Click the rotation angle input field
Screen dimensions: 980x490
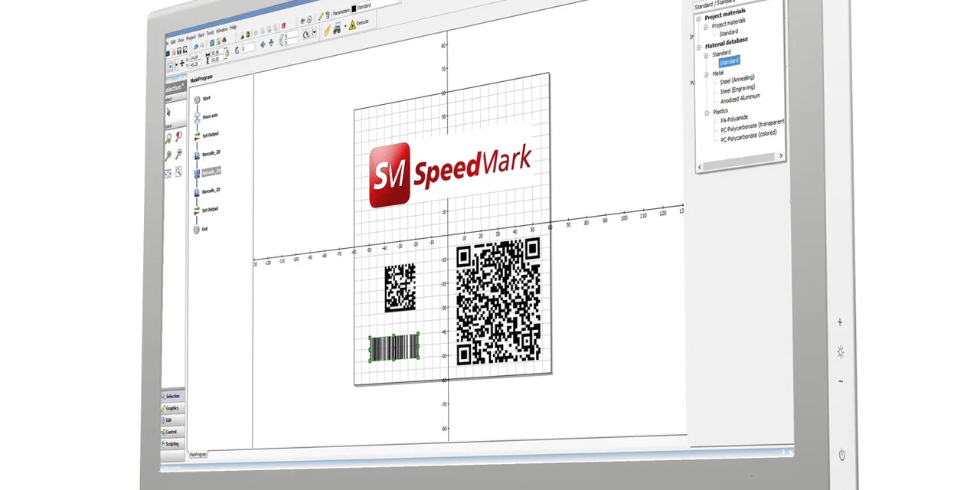(x=247, y=47)
